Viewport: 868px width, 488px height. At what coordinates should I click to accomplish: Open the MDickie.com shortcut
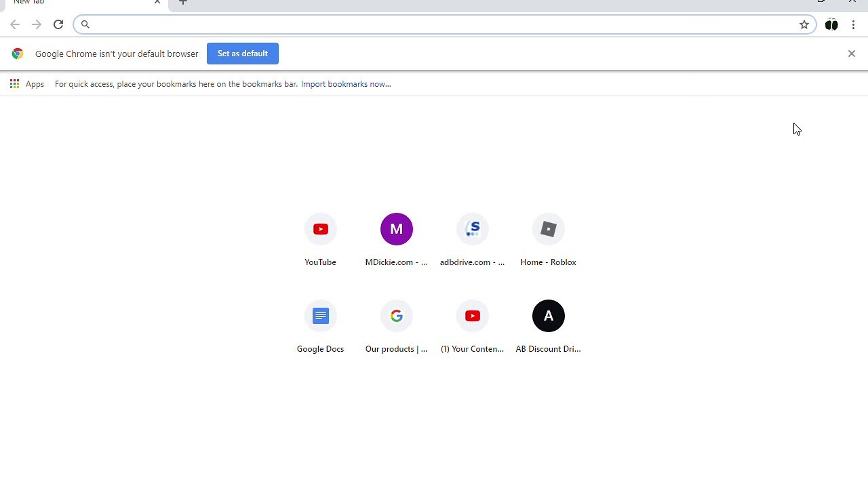(397, 240)
